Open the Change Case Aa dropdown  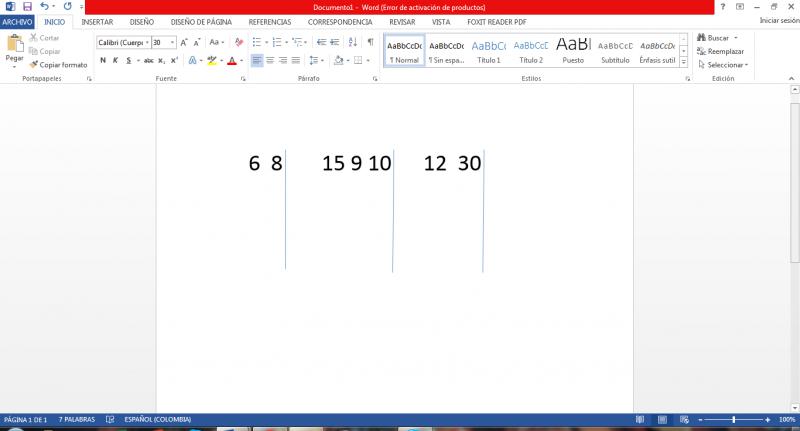[x=216, y=42]
